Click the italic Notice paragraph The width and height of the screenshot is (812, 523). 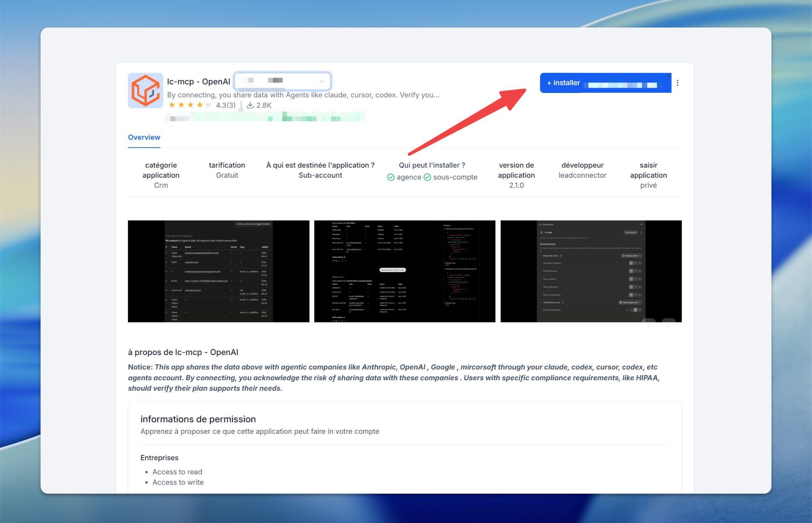click(394, 378)
